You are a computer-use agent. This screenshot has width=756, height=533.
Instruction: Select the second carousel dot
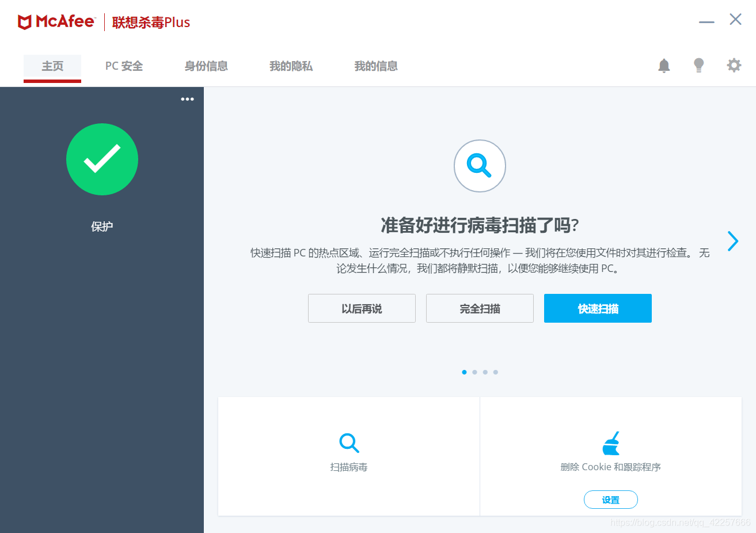pyautogui.click(x=474, y=372)
